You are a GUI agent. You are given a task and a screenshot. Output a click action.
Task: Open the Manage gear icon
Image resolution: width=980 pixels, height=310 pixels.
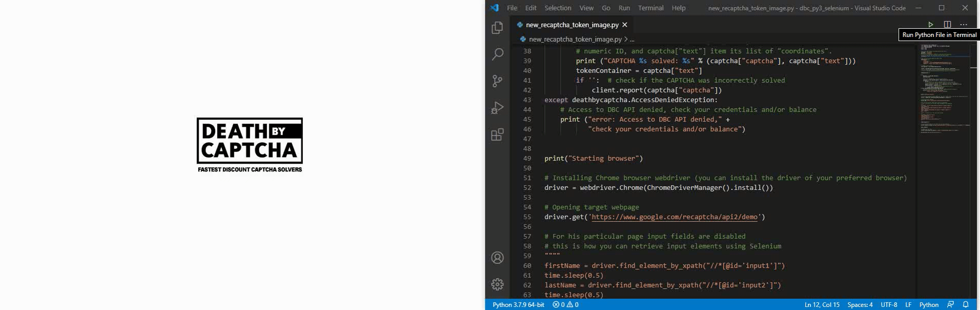pos(497,284)
